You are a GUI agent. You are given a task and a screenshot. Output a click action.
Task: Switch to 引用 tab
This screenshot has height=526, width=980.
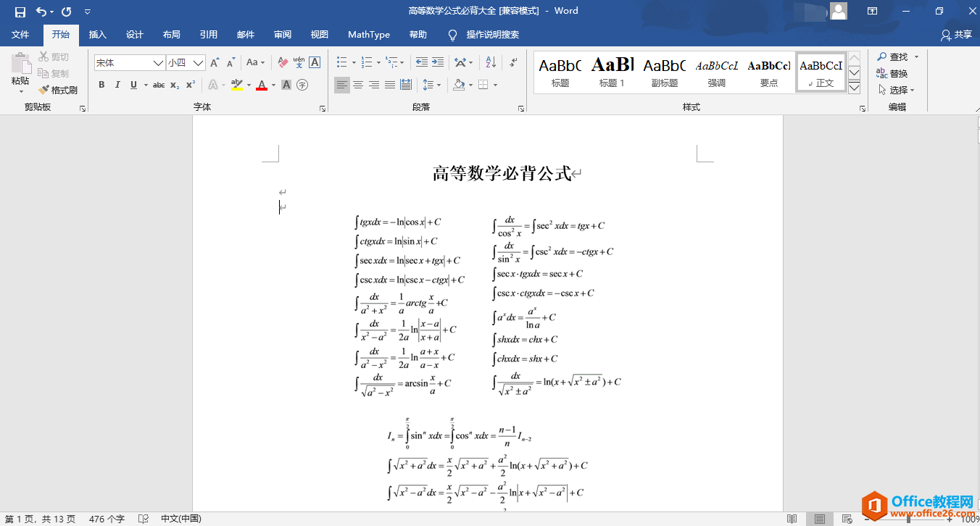click(209, 35)
